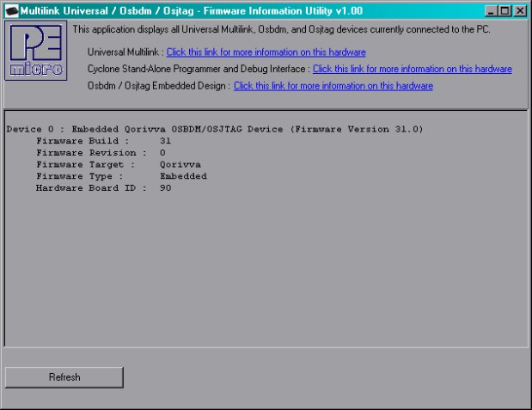This screenshot has height=410, width=532.
Task: Maximize the Firmware Information Utility window
Action: 504,11
